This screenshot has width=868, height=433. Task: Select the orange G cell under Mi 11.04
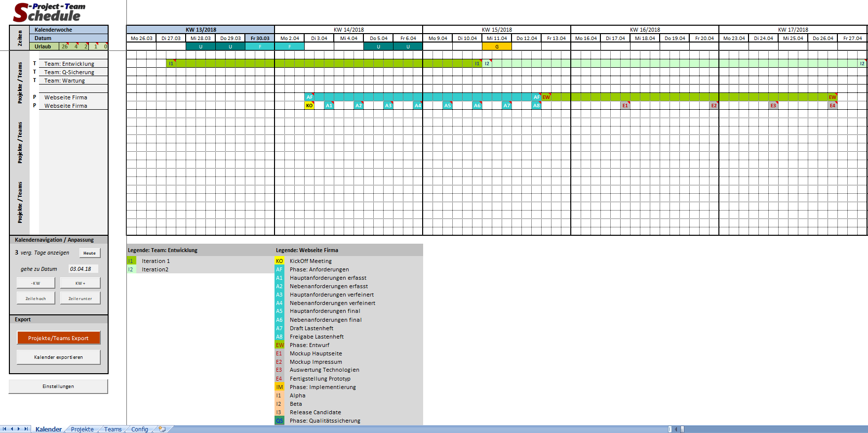[497, 46]
